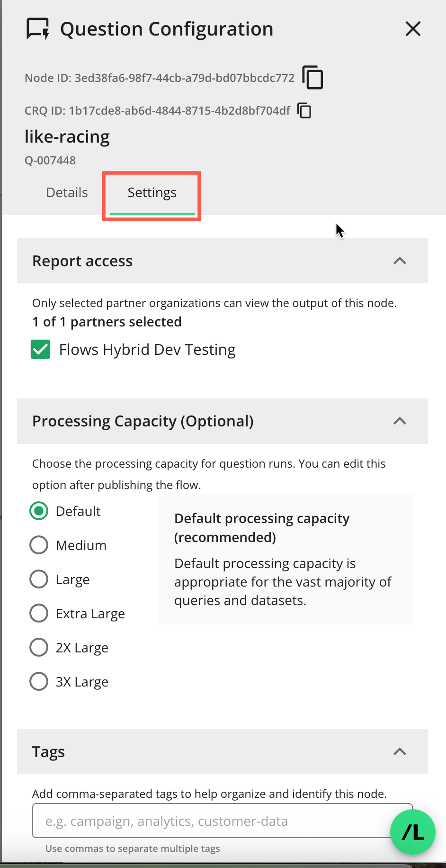
Task: Collapse the Processing Capacity section
Action: tap(399, 421)
